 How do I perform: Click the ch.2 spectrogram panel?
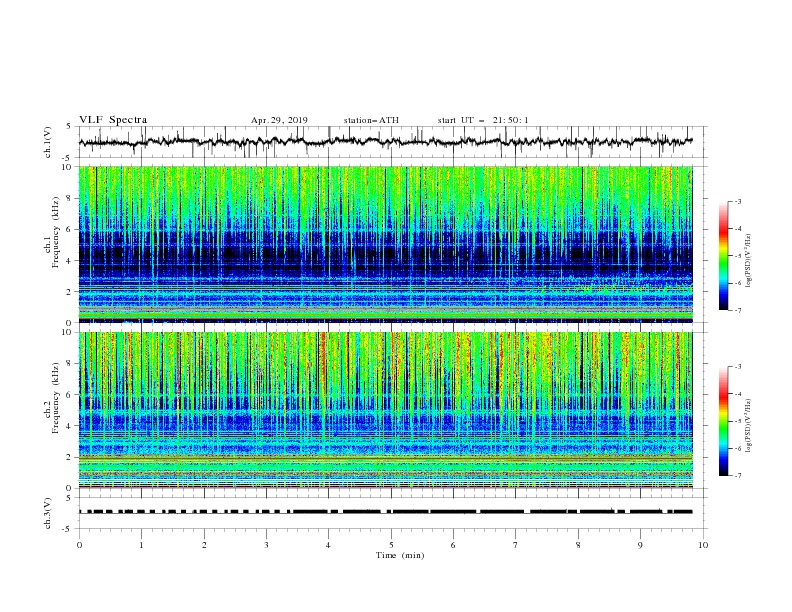(x=386, y=410)
